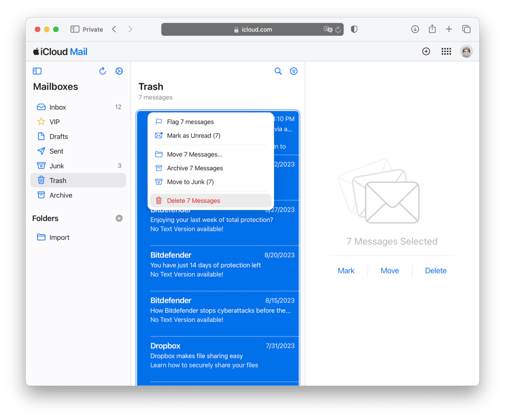Choose Archive 7 Messages
This screenshot has height=420, width=505.
(x=211, y=168)
